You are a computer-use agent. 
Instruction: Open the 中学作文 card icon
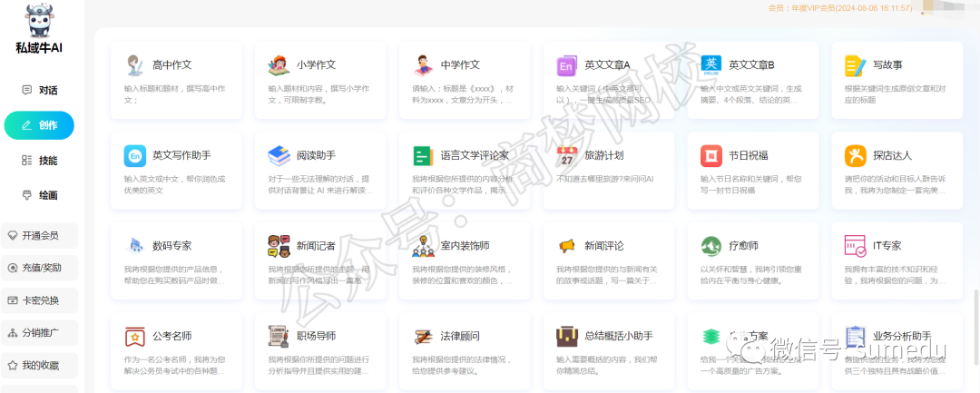click(423, 65)
